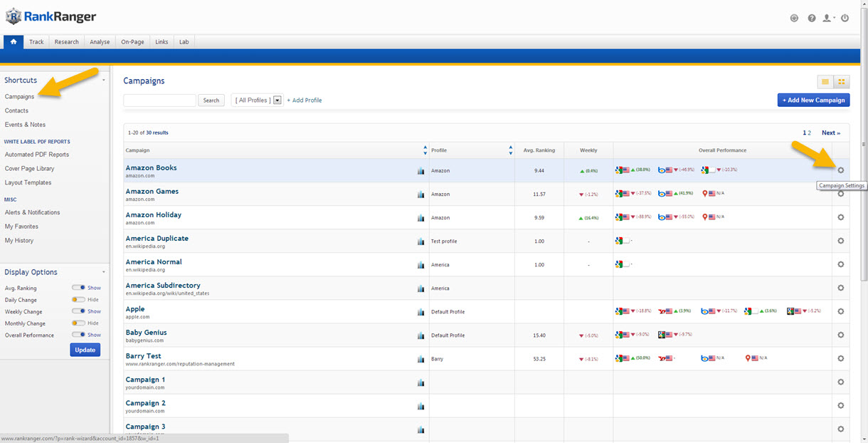The width and height of the screenshot is (868, 443).
Task: Open settings gear for Barry Test campaign
Action: (840, 358)
